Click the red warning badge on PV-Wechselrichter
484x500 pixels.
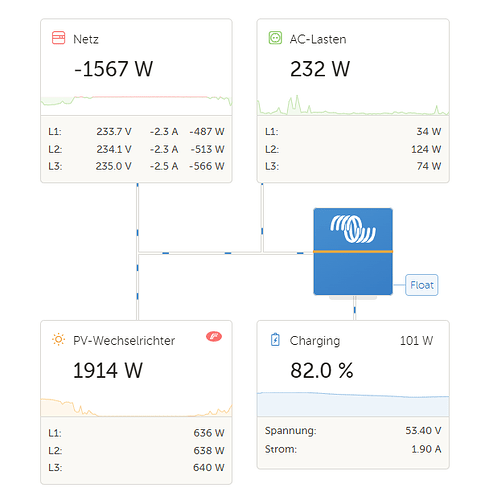coord(214,336)
